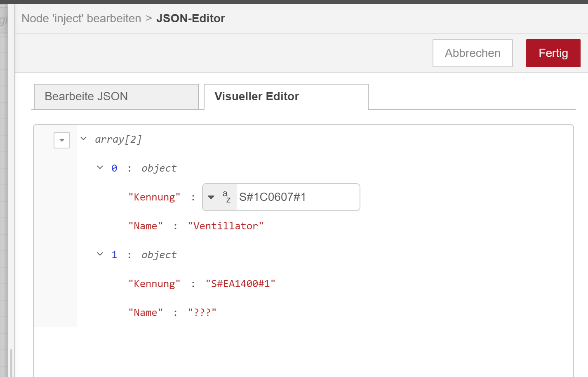This screenshot has height=377, width=588.
Task: Open the array item options dropdown
Action: (x=62, y=140)
